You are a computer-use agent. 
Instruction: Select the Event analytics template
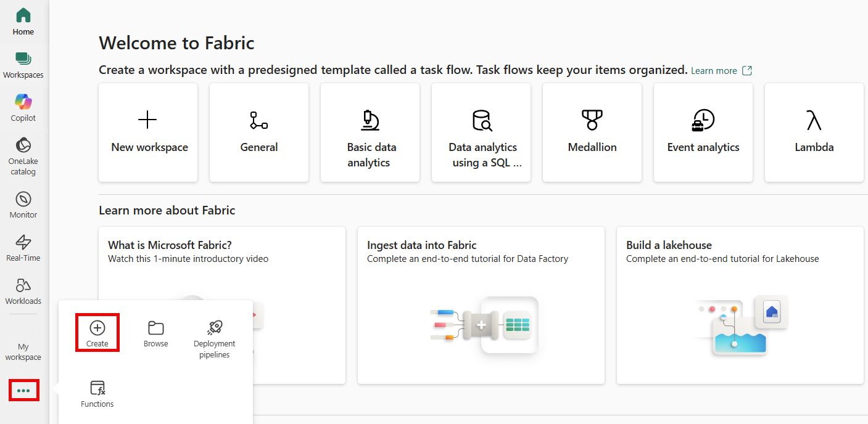[x=703, y=132]
